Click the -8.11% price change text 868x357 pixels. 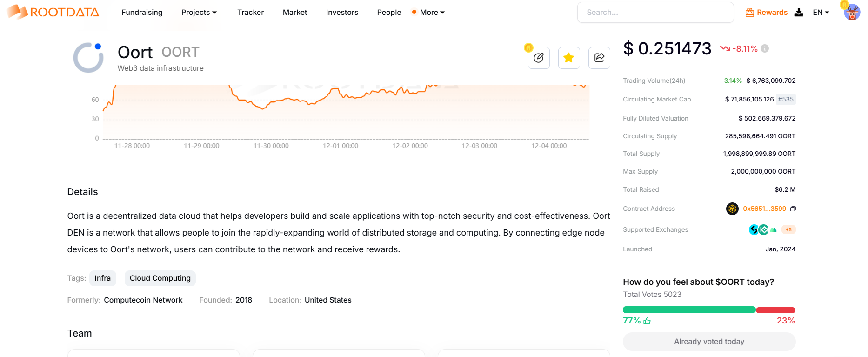(x=745, y=49)
